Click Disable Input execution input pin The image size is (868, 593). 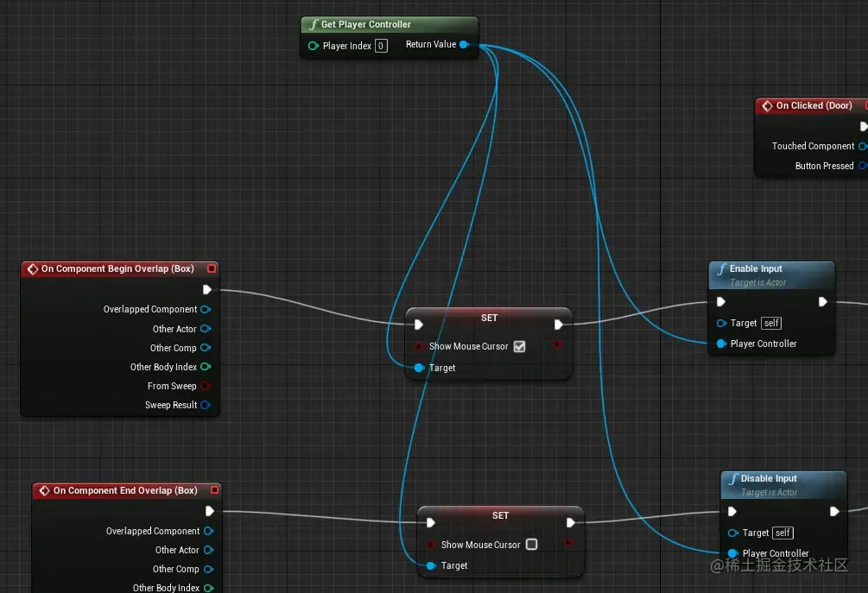[x=732, y=512]
